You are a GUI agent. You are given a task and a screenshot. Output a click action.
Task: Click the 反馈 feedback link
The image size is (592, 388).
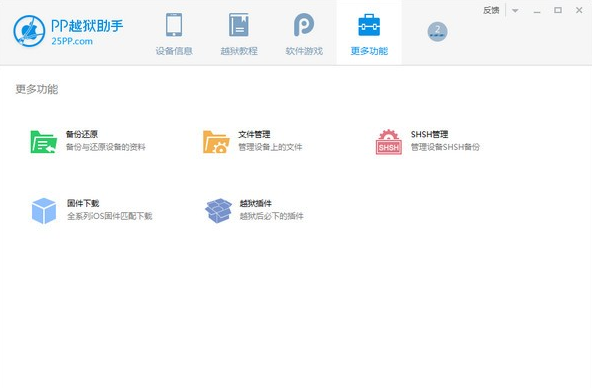coord(491,10)
